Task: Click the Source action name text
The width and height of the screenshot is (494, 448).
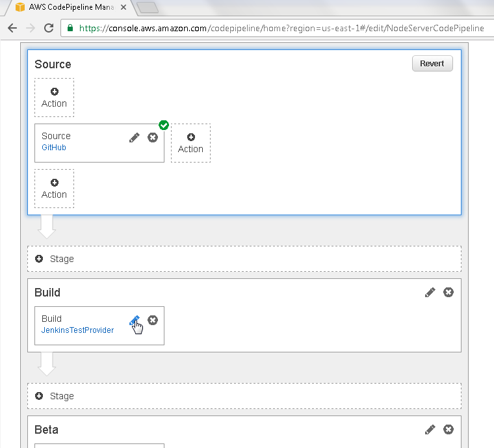Action: click(x=56, y=136)
